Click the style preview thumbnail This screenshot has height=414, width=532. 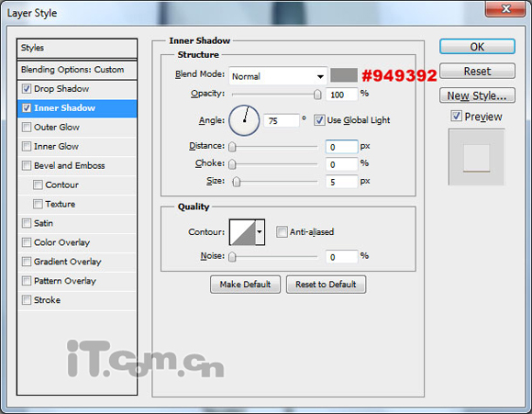tap(476, 157)
